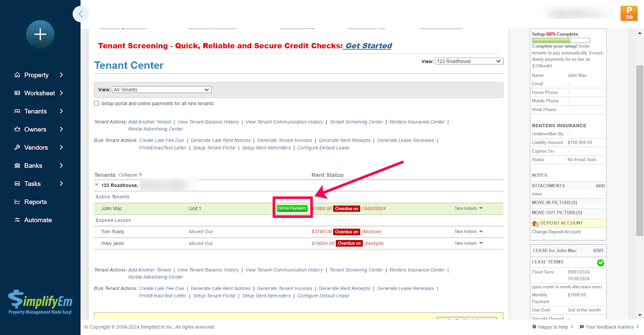Image resolution: width=644 pixels, height=335 pixels.
Task: Click the Deposit Account house icon
Action: point(535,223)
